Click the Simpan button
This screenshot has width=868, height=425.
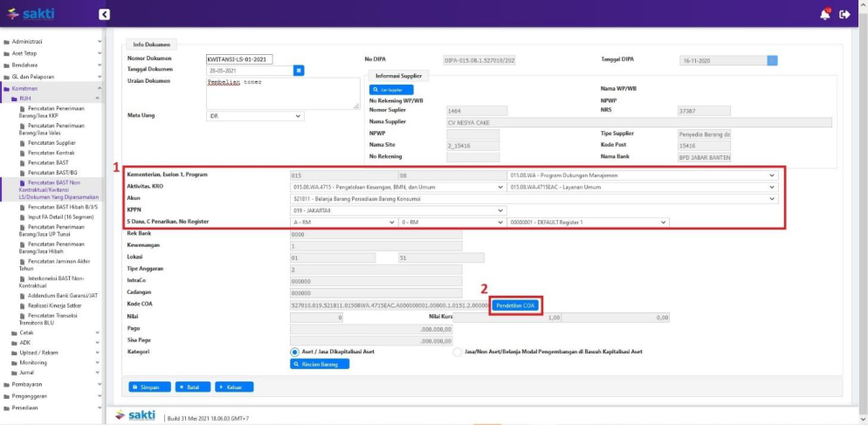click(149, 387)
